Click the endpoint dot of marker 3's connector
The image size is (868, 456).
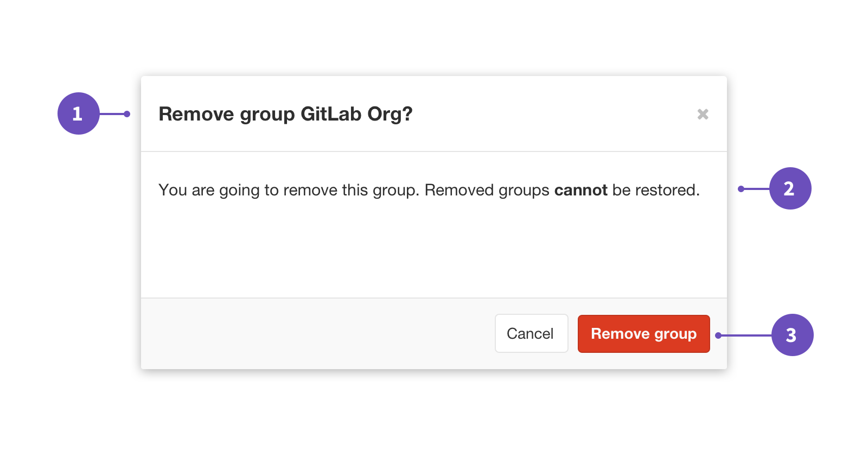click(x=718, y=335)
